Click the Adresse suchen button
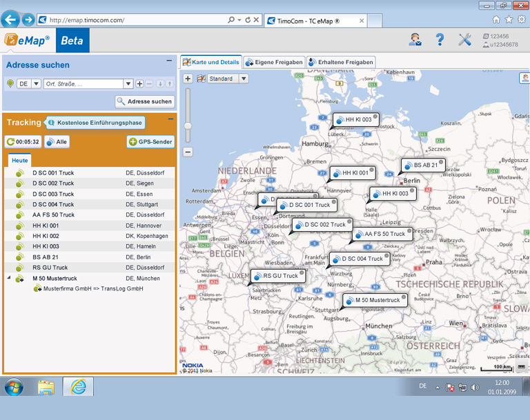Image resolution: width=530 pixels, height=420 pixels. coord(145,101)
